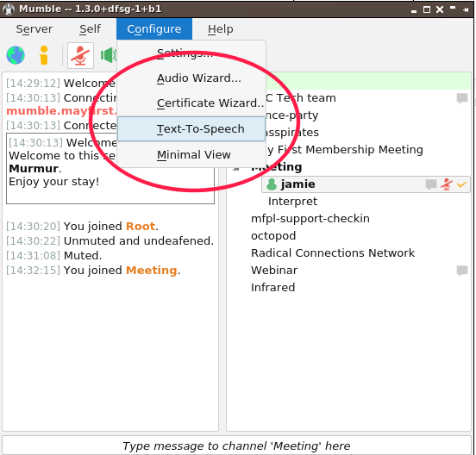
Task: Select the First Membership Meeting channel
Action: (x=345, y=150)
